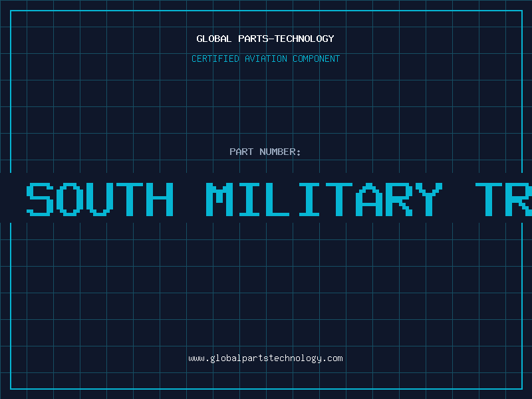Screen dimensions: 532x399
Task: Click the word CERTIFIED in the subtitle
Action: [x=215, y=59]
